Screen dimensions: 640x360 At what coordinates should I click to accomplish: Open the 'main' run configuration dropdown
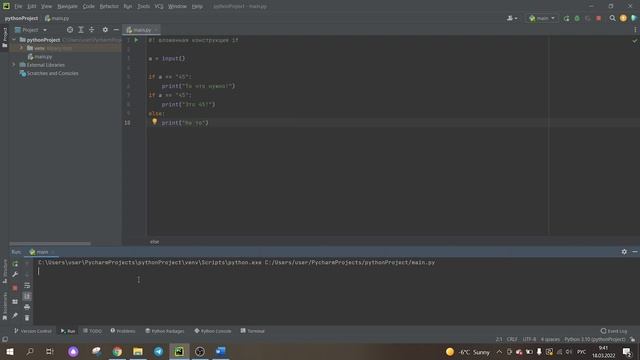(542, 18)
